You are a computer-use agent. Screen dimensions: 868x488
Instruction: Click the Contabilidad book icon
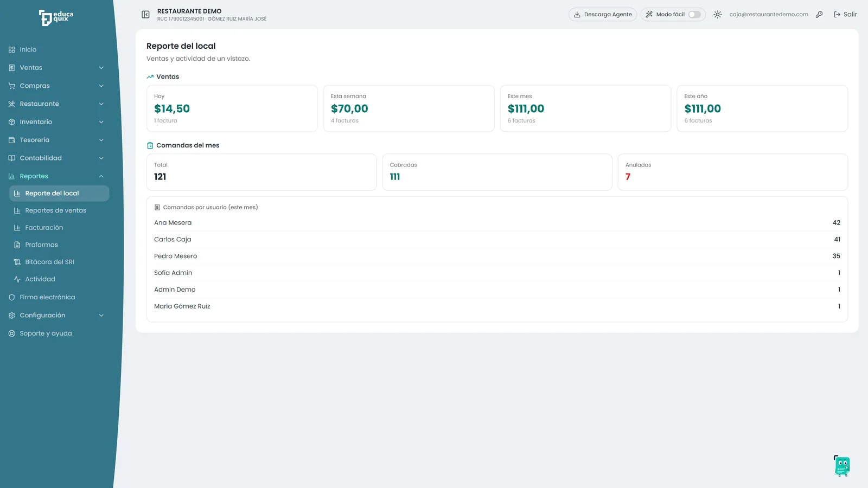pyautogui.click(x=12, y=158)
